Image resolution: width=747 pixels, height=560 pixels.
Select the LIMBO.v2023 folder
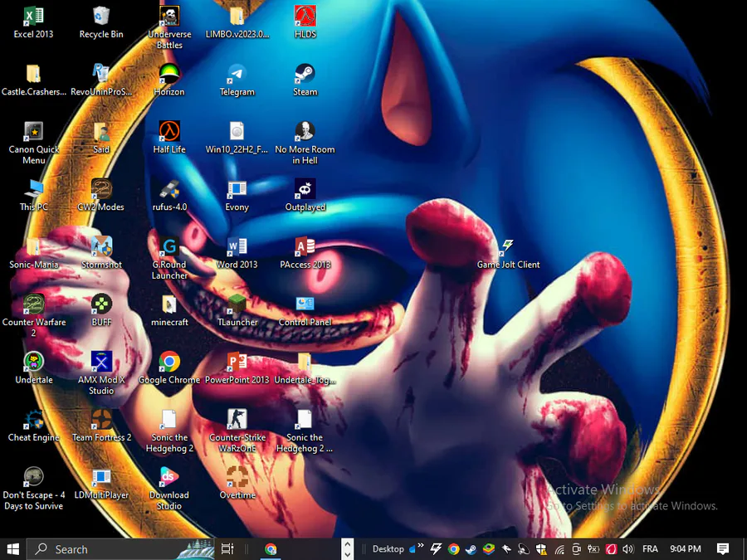(237, 23)
